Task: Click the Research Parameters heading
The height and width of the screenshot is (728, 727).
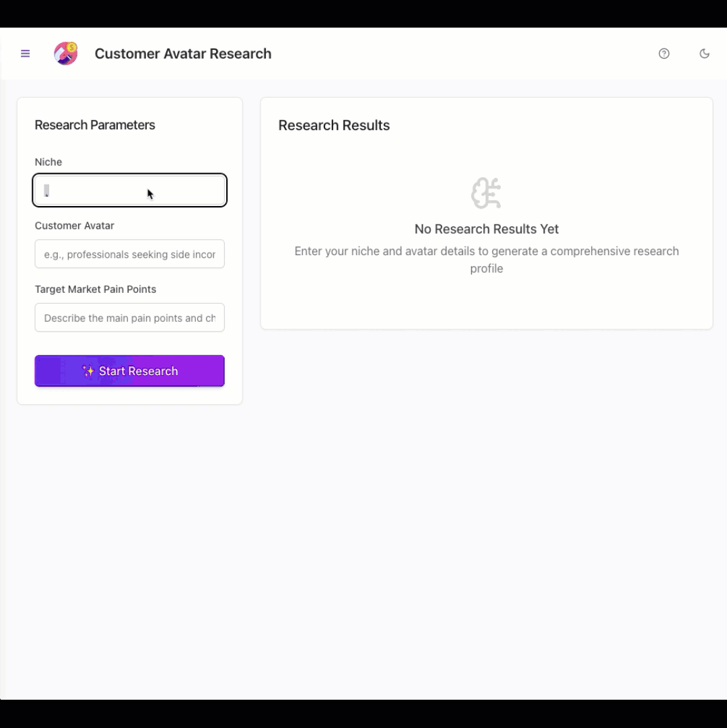Action: pyautogui.click(x=95, y=125)
